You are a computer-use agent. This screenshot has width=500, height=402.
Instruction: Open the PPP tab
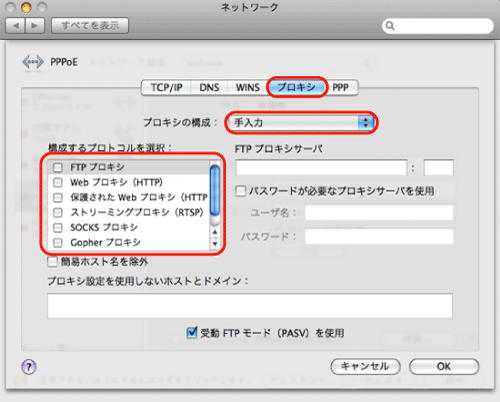click(341, 88)
